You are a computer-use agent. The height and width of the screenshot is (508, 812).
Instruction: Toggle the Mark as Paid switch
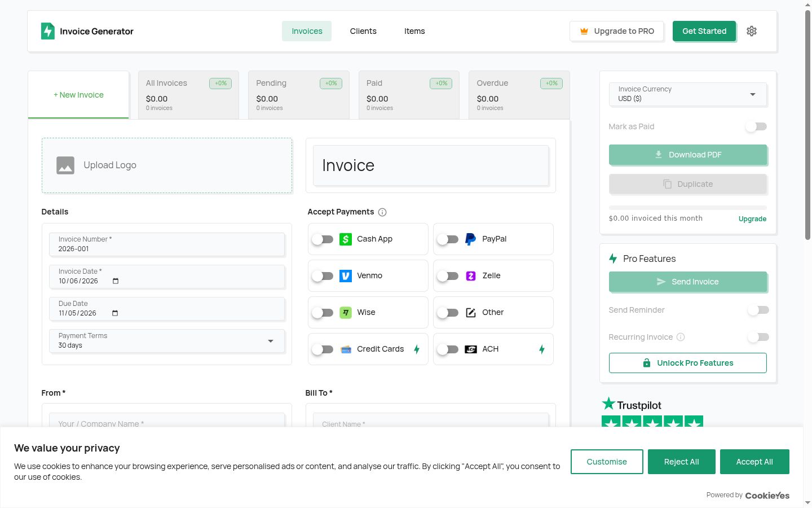pos(756,126)
